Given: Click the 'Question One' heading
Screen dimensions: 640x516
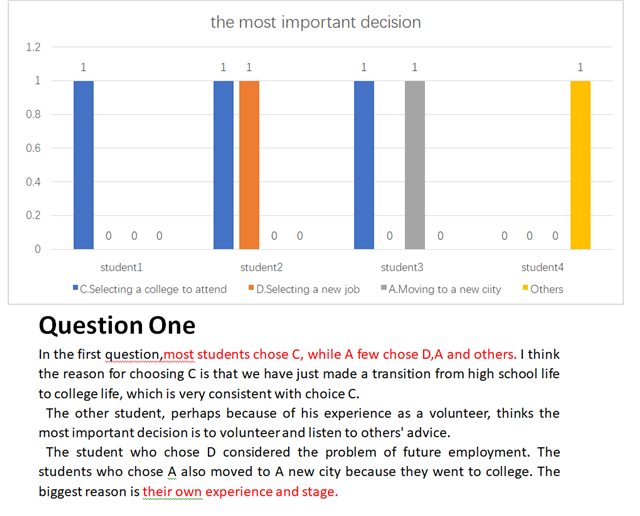Looking at the screenshot, I should click(117, 325).
